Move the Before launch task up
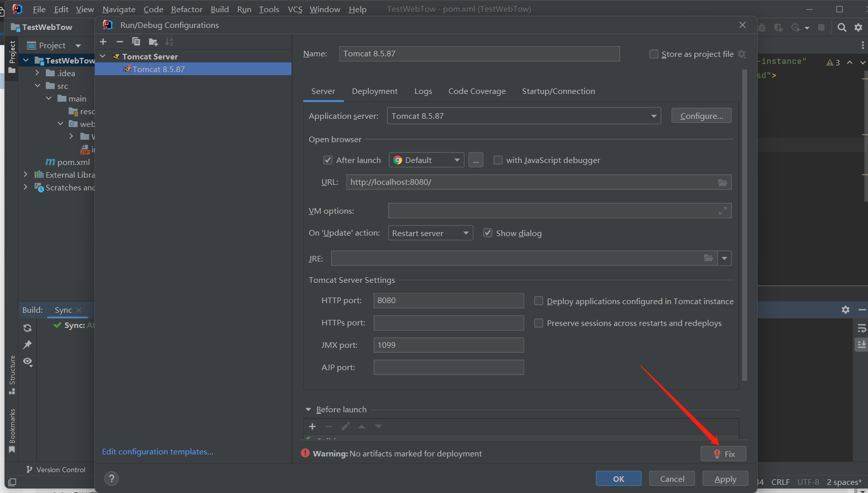This screenshot has height=493, width=868. [362, 426]
